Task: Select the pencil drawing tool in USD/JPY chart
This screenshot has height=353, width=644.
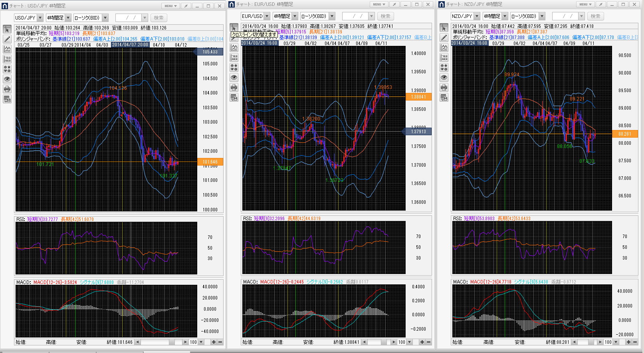Action: pyautogui.click(x=7, y=39)
